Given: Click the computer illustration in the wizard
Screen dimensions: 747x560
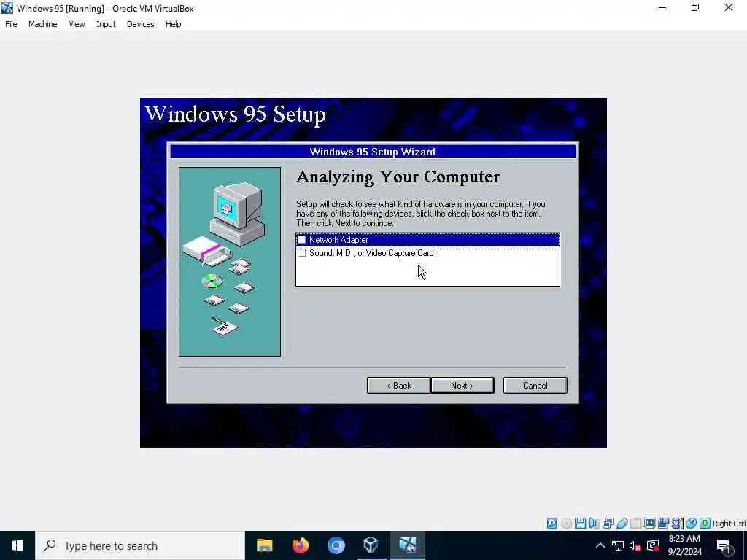Looking at the screenshot, I should (230, 262).
